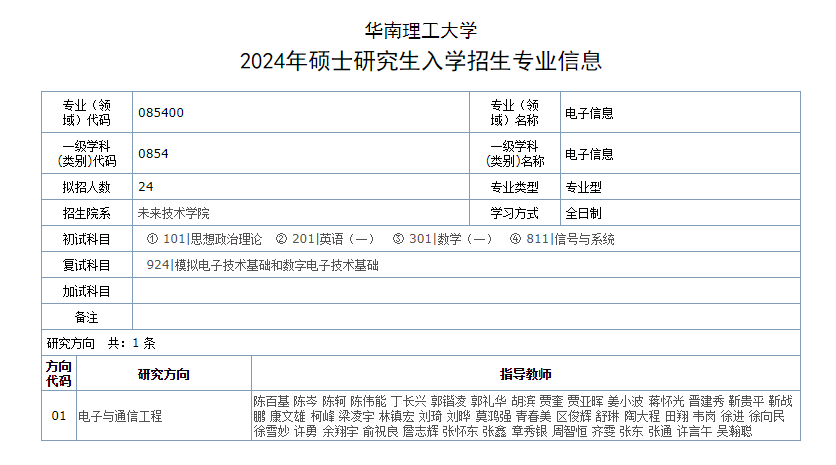Click the 华南理工大学 title text
The height and width of the screenshot is (465, 836).
pyautogui.click(x=421, y=30)
